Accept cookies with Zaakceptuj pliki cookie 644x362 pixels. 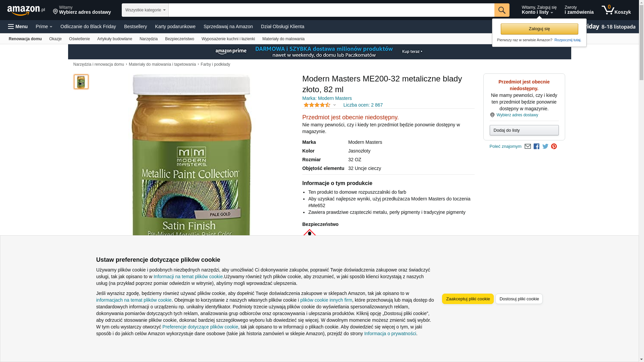[468, 299]
